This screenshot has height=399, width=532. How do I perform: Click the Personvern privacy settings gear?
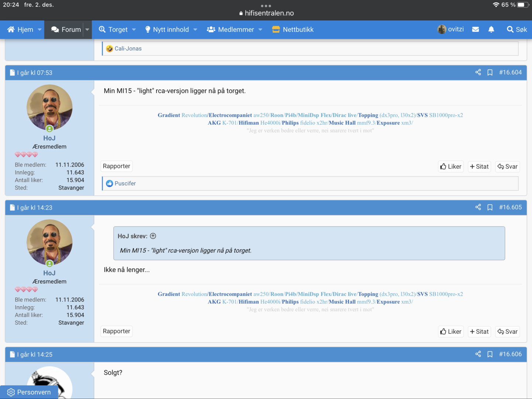coord(11,392)
